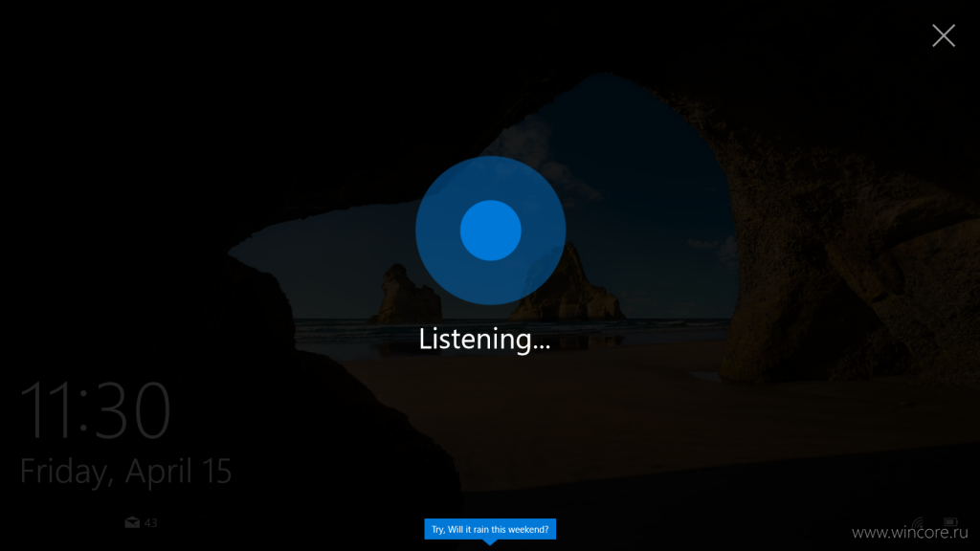980x551 pixels.
Task: Tap the Cortana listening circle
Action: point(491,231)
